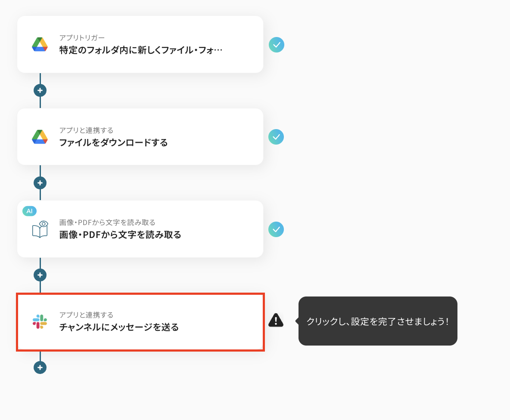The image size is (510, 420).
Task: Click the クリックし、設定を完了させましょう tooltip
Action: (378, 321)
